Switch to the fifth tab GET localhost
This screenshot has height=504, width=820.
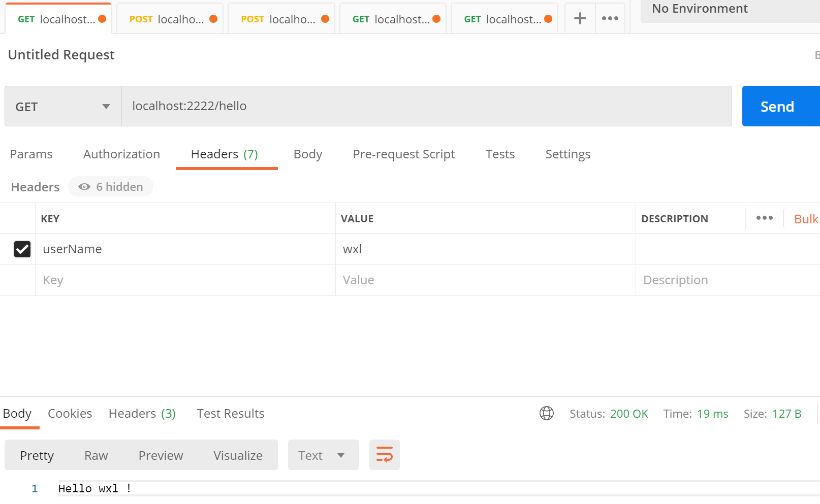point(504,19)
